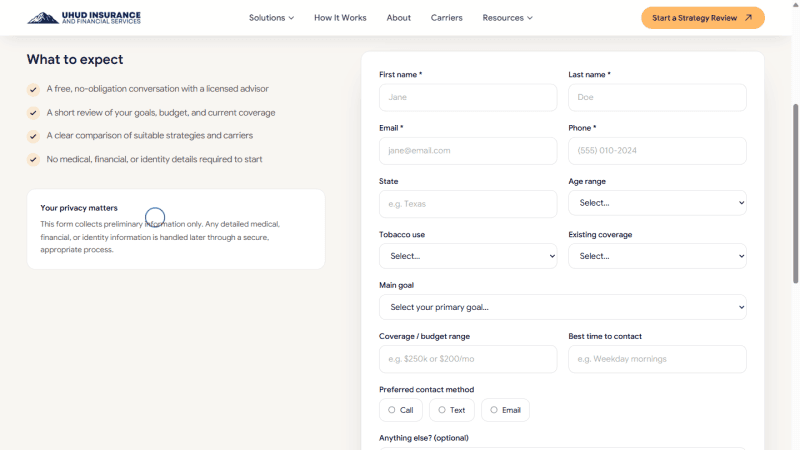Click the page vertical scrollbar thumb
Viewport: 800px width, 450px height.
(795, 194)
